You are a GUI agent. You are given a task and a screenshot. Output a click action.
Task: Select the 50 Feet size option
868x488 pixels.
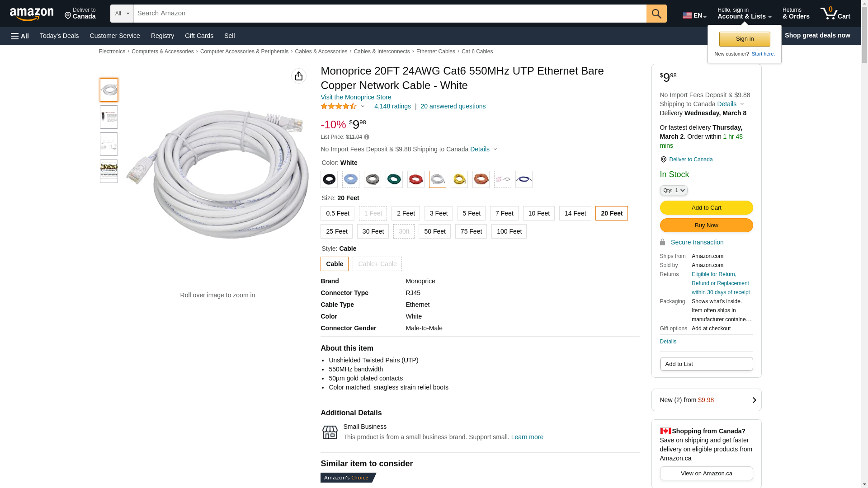(x=434, y=231)
